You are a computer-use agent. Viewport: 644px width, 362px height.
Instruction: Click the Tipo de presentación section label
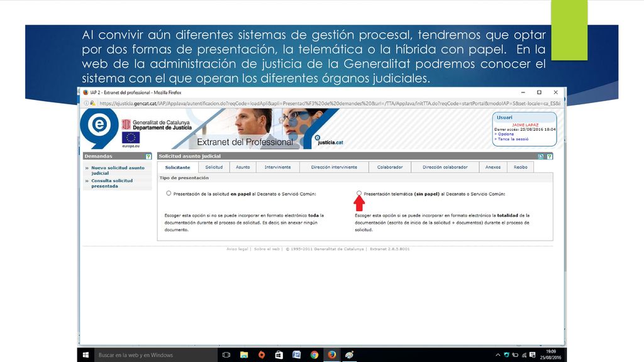[184, 178]
